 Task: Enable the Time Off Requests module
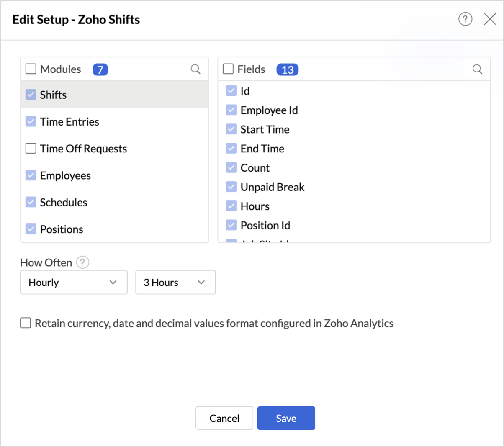pyautogui.click(x=31, y=149)
